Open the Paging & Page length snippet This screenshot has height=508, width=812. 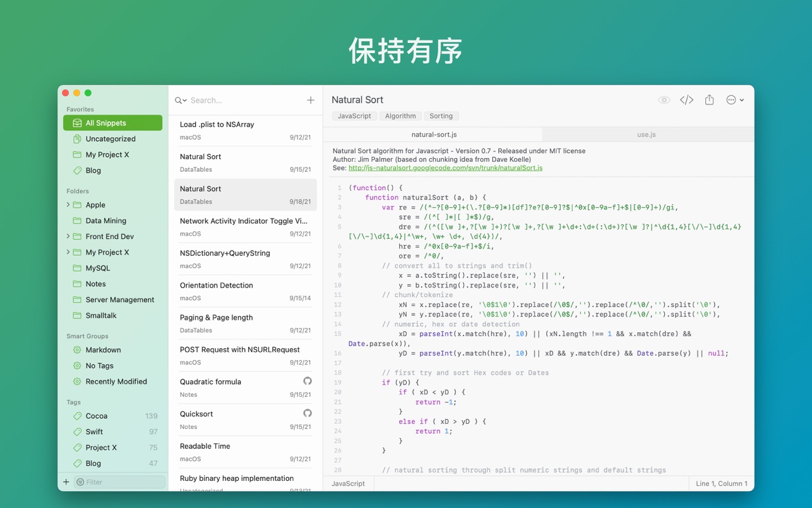tap(246, 324)
